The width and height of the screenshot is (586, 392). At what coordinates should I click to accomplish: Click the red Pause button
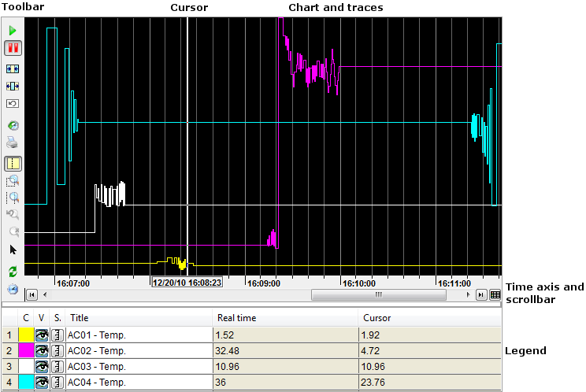(13, 48)
